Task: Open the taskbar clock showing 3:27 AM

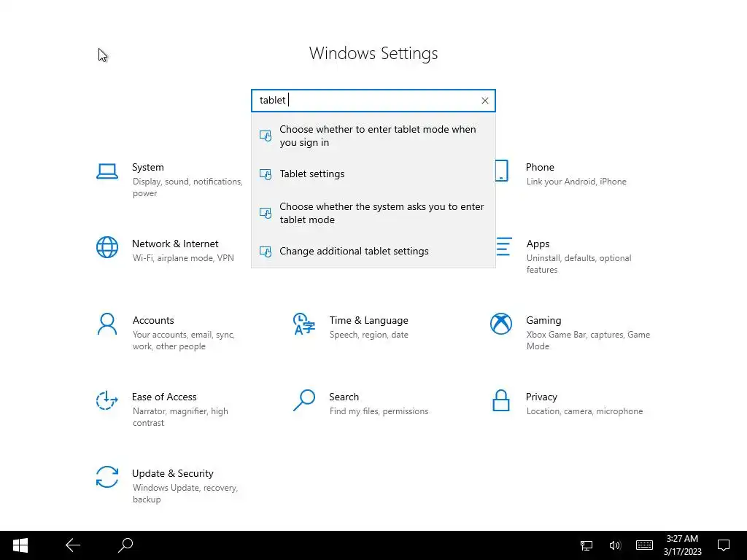Action: [682, 545]
